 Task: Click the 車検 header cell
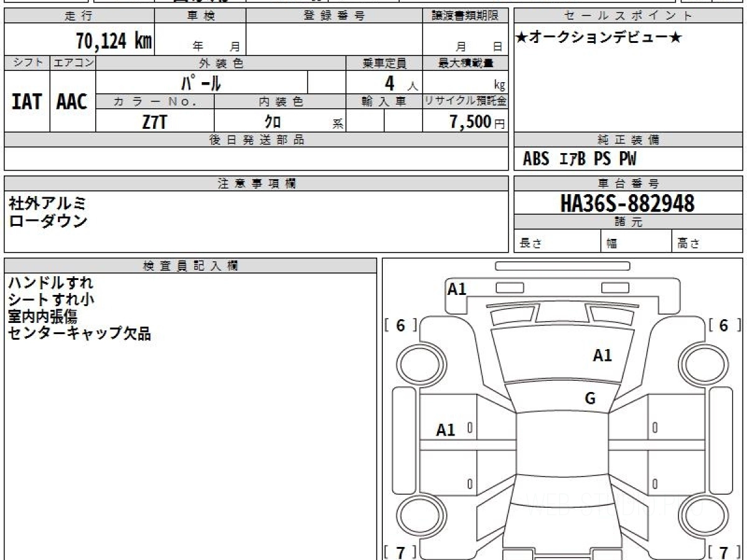click(200, 16)
